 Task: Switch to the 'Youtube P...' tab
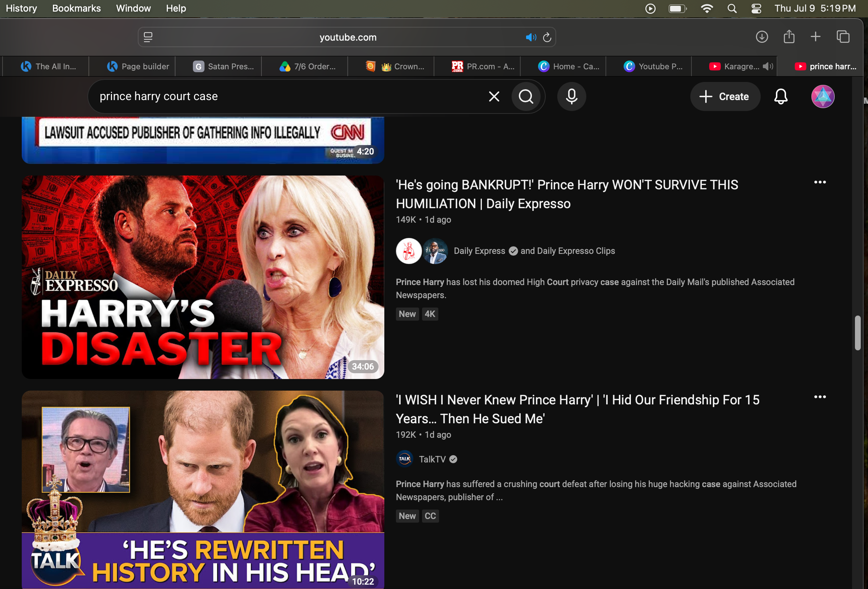coord(649,66)
